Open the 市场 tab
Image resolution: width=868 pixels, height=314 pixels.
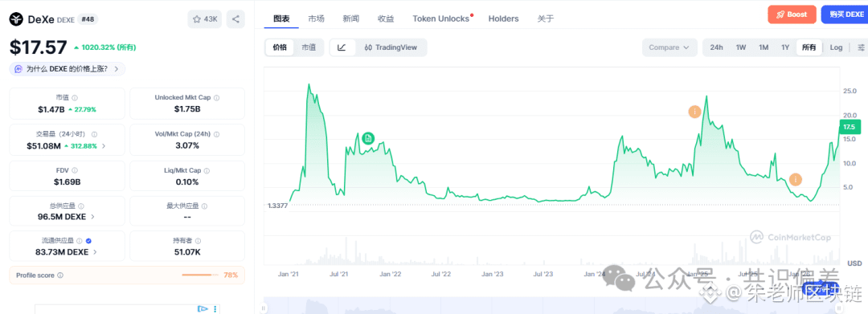pos(316,18)
